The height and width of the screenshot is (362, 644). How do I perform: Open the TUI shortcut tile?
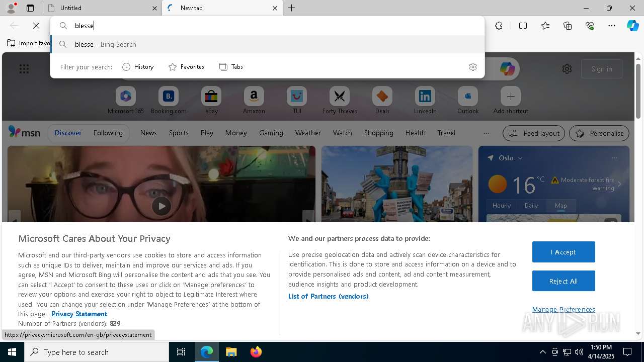(x=297, y=96)
